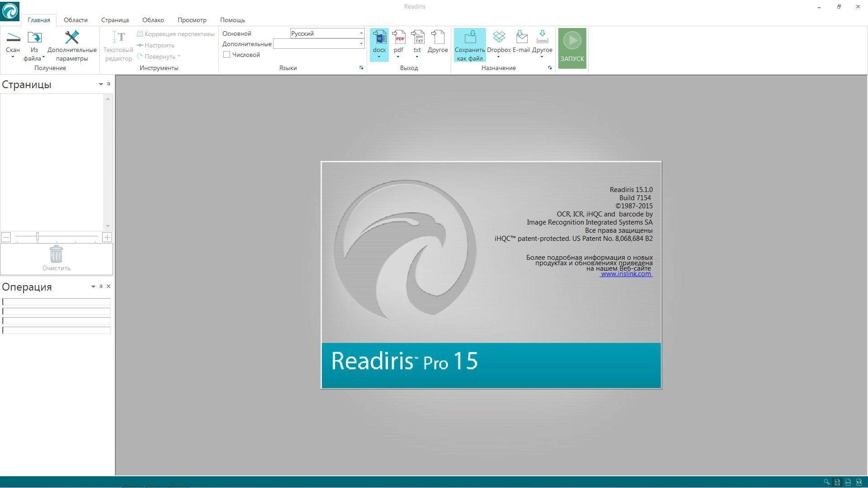Select txt output format icon

[417, 37]
